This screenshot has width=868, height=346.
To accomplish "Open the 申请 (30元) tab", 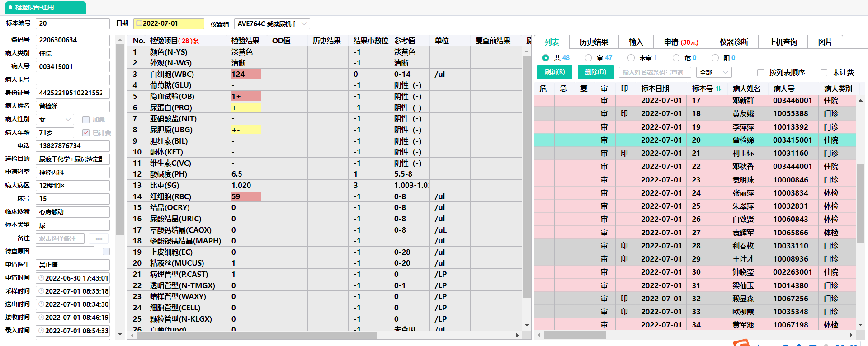I will (681, 42).
